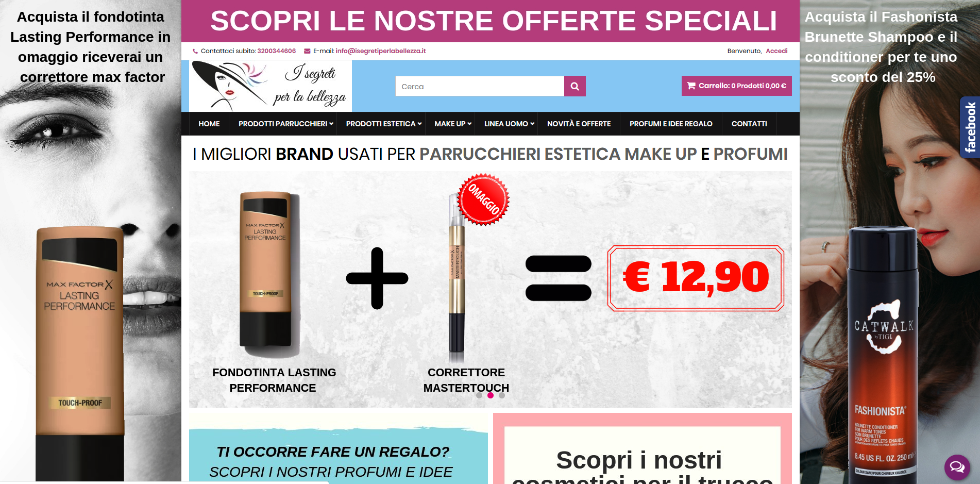
Task: Open the Contatti menu item
Action: point(749,124)
